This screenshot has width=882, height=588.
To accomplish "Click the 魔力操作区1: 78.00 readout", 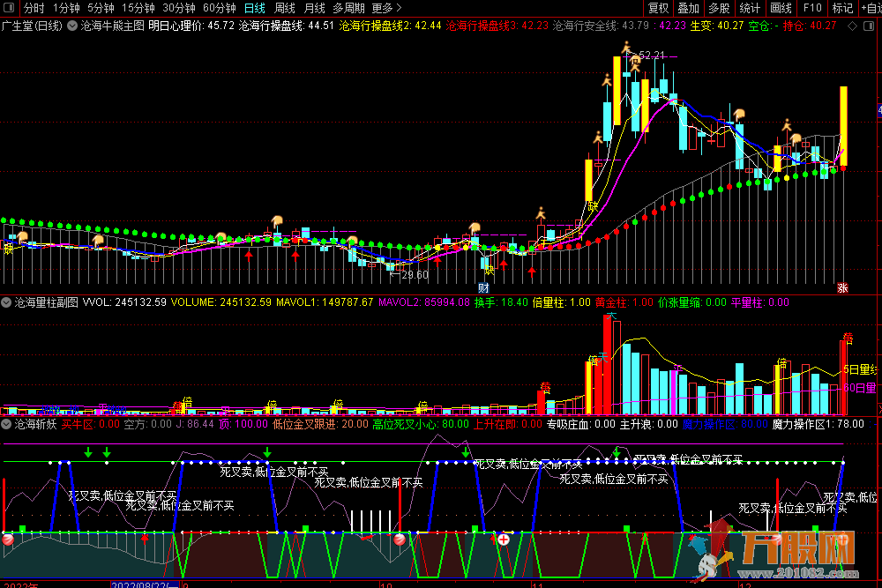I will coord(818,424).
